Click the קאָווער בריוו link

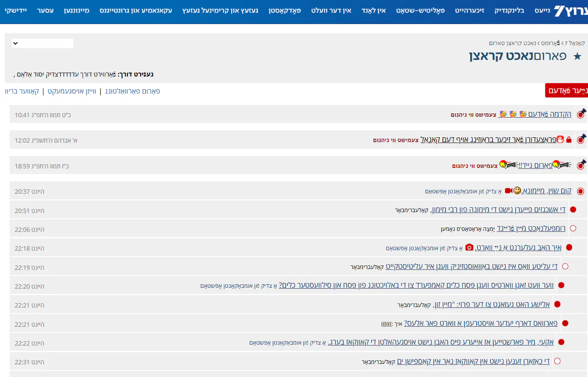22,91
